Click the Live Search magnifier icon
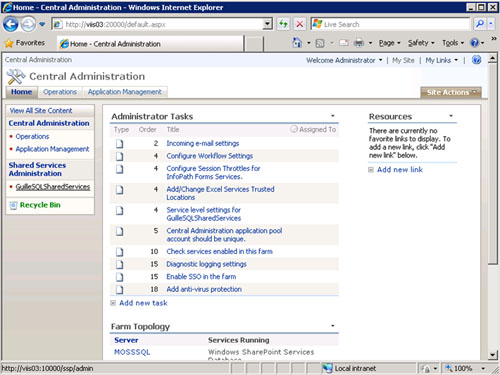Viewport: 500px width, 375px height. [480, 24]
